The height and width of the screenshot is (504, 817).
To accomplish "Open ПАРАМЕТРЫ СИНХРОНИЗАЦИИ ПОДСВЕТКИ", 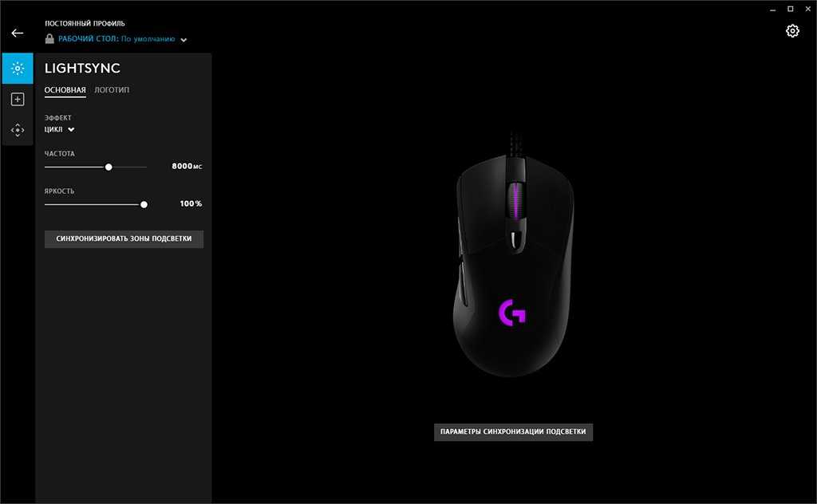I will (x=513, y=431).
